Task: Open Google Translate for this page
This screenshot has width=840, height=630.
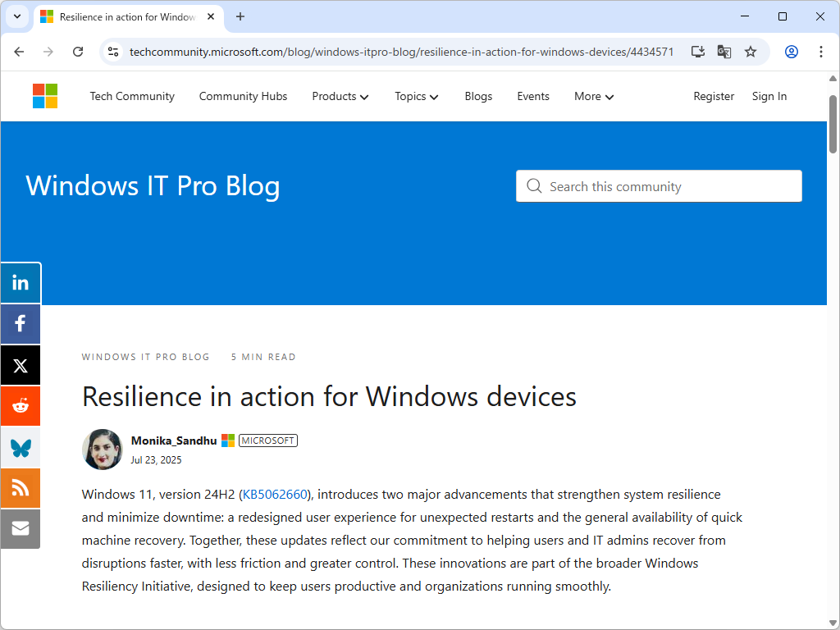Action: pyautogui.click(x=724, y=51)
